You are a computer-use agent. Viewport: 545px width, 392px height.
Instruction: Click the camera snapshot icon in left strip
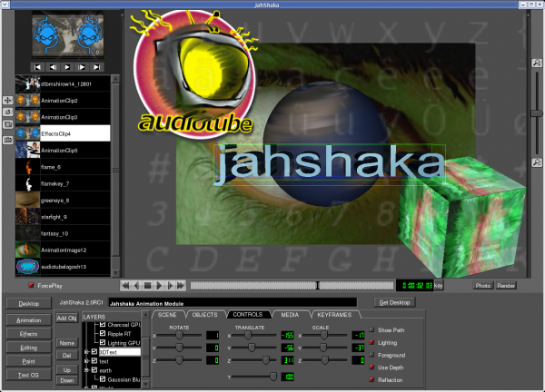pos(7,140)
